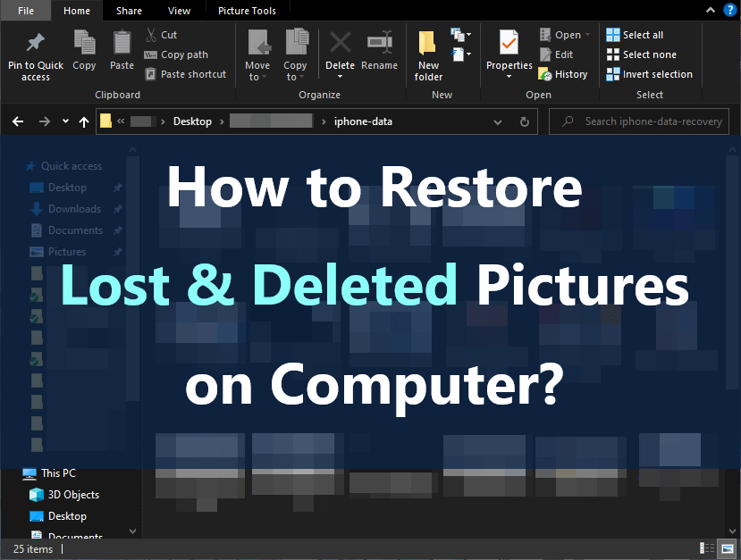741x560 pixels.
Task: Select This PC in navigation pane
Action: pos(49,473)
